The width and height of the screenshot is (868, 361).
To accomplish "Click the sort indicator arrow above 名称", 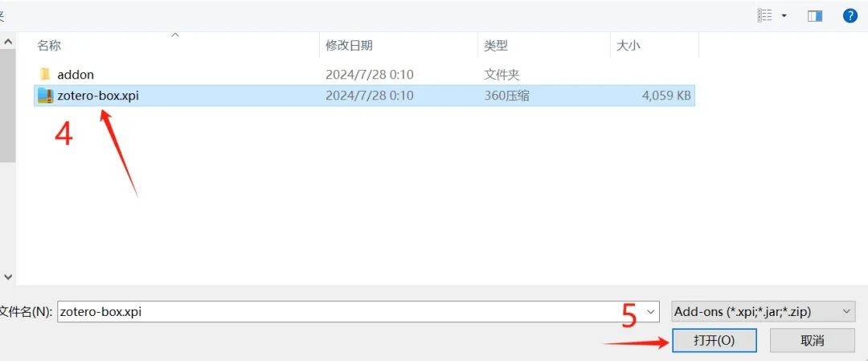I will (175, 35).
